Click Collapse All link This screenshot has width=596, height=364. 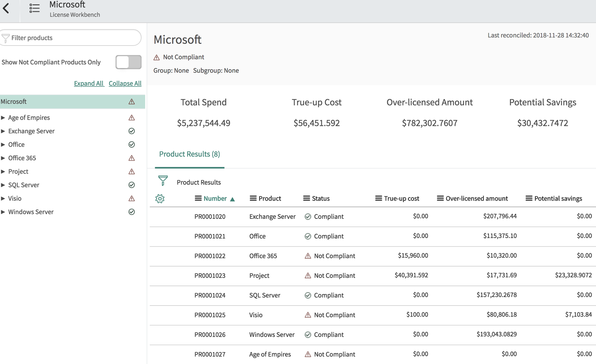click(125, 83)
